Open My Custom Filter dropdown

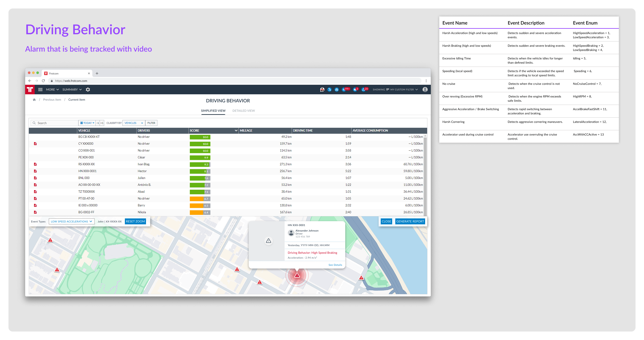pyautogui.click(x=404, y=90)
